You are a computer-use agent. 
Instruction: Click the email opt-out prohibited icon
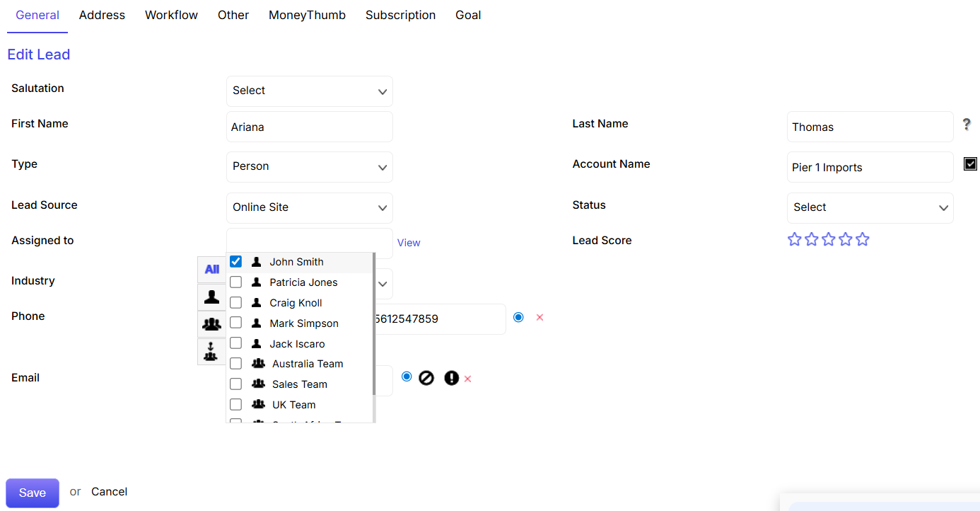426,378
